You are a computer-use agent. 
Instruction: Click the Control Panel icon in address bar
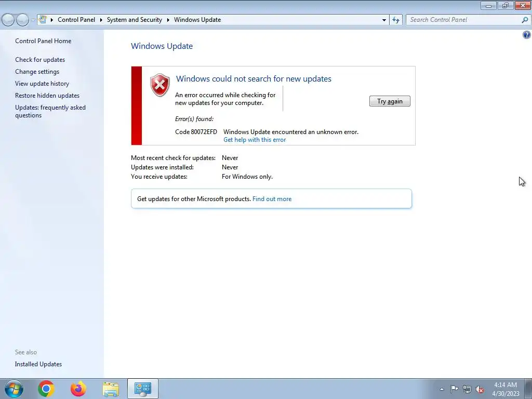click(x=43, y=20)
